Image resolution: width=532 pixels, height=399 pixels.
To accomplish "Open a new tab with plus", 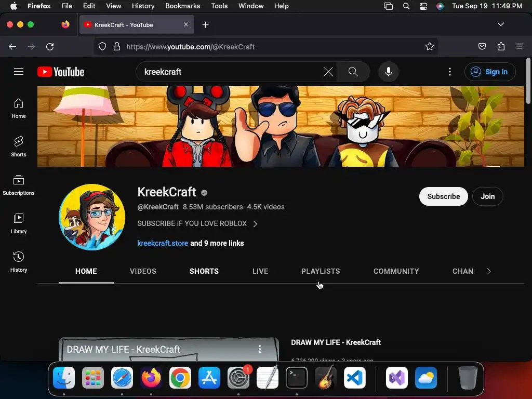I will pyautogui.click(x=205, y=25).
